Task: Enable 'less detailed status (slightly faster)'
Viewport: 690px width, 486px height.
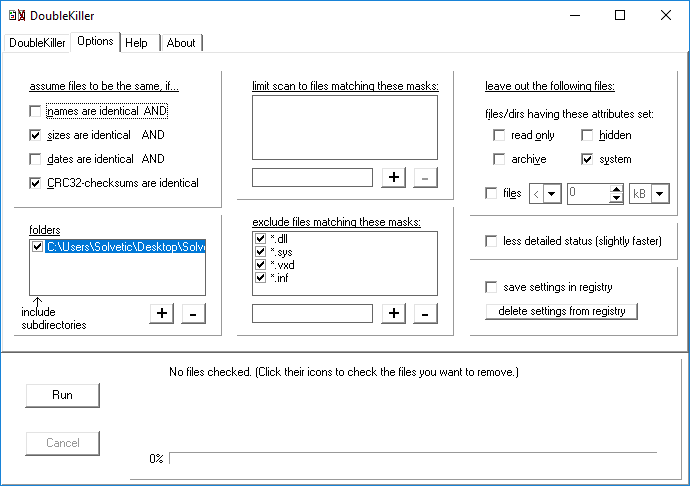Action: point(491,241)
